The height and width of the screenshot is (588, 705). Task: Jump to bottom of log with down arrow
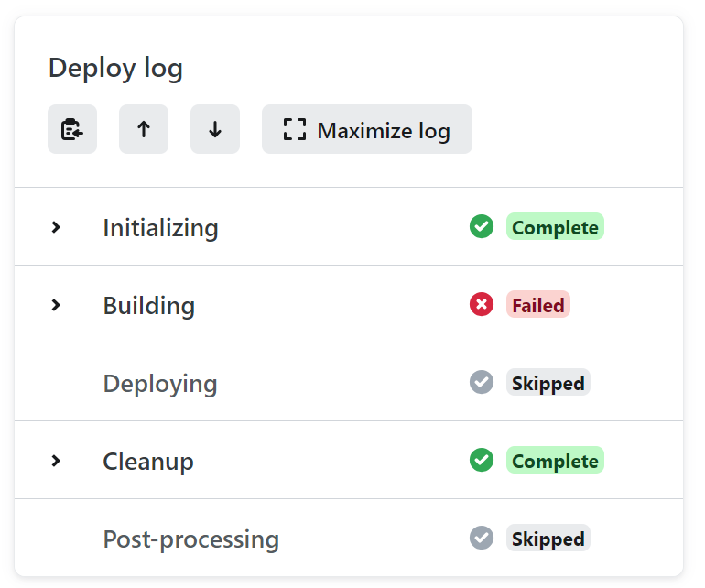click(x=215, y=129)
